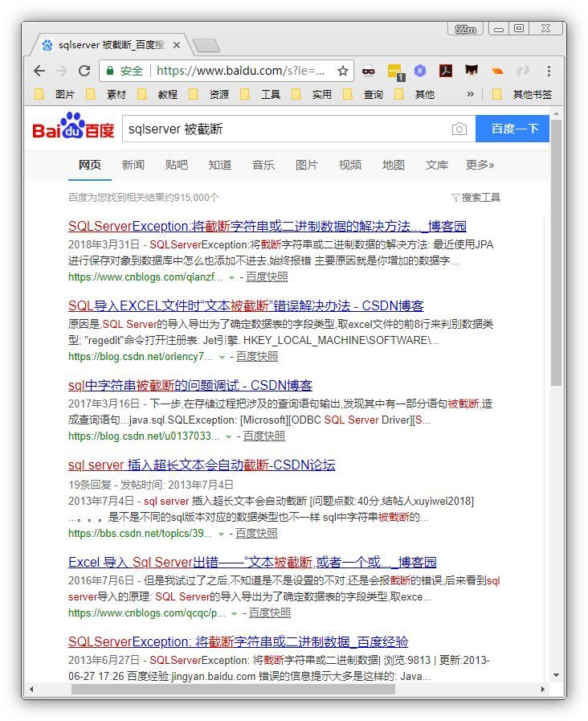The height and width of the screenshot is (721, 588).
Task: Click the browser forward arrow
Action: pyautogui.click(x=62, y=71)
